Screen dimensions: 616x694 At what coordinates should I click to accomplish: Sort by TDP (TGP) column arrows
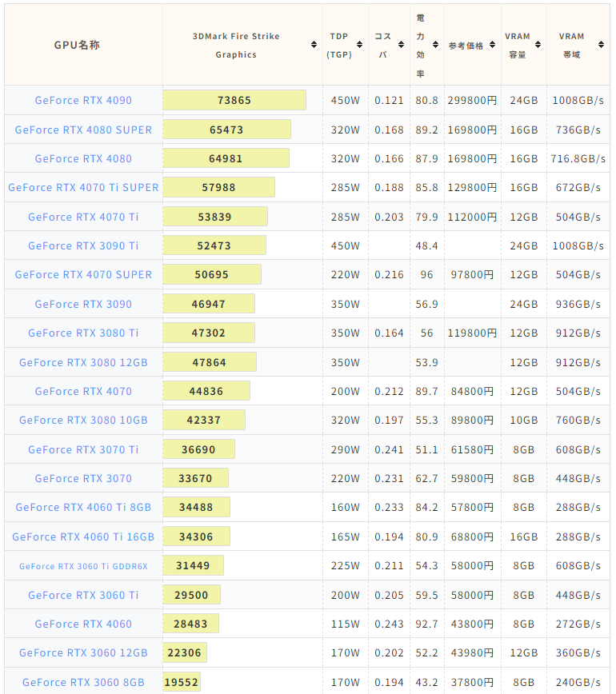pos(359,45)
